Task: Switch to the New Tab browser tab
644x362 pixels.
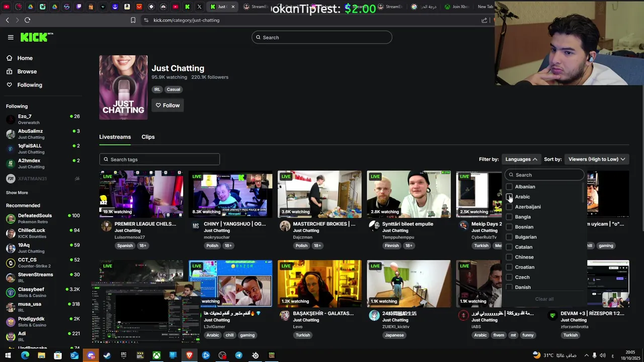Action: [x=485, y=7]
